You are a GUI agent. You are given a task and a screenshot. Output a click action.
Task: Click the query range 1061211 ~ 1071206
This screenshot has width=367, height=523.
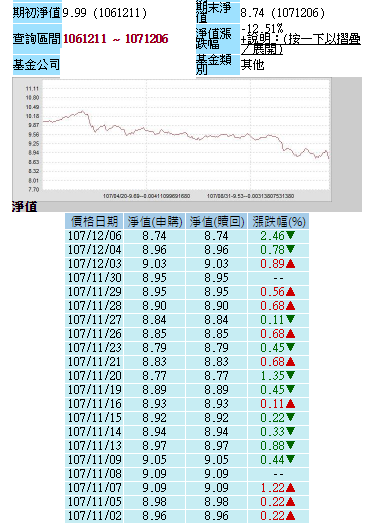pyautogui.click(x=115, y=39)
